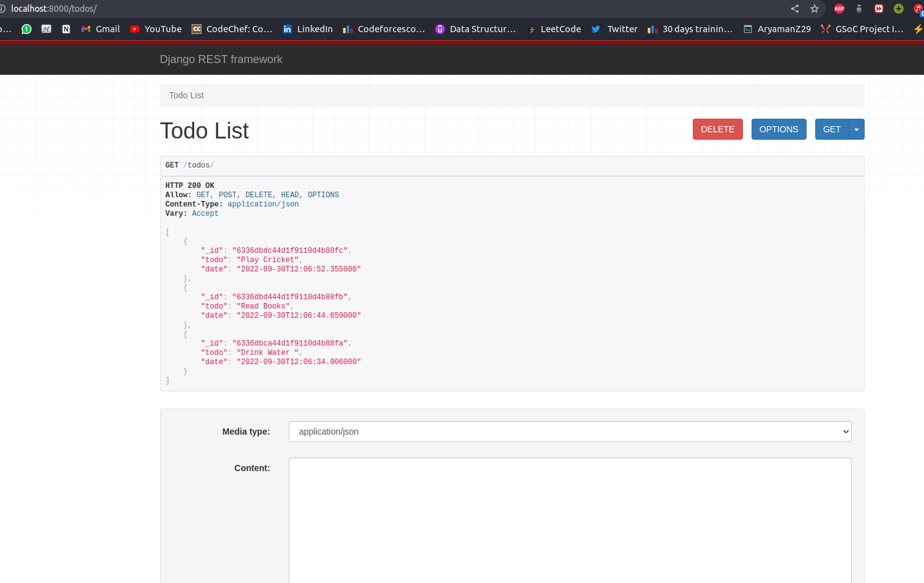Viewport: 924px width, 583px height.
Task: Click the date 2022-09-30T12:06:52.355000
Action: (299, 269)
